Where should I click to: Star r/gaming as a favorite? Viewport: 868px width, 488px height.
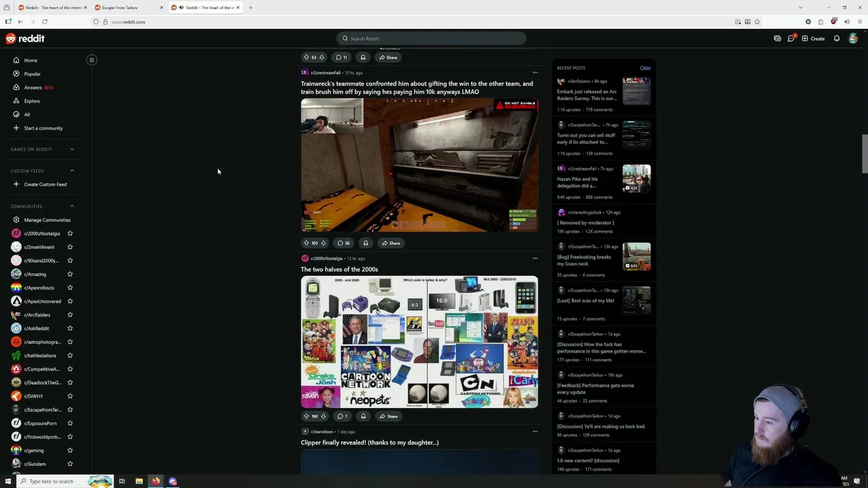point(70,450)
